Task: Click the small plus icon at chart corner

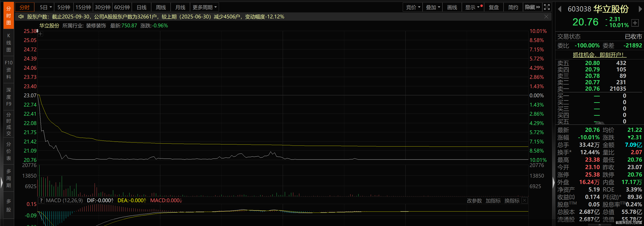Action: click(x=40, y=34)
